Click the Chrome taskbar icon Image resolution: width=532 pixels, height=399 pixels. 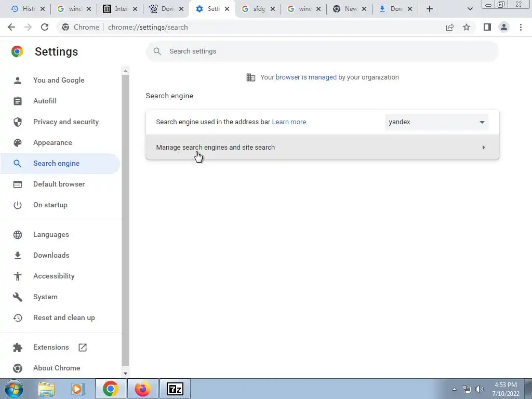[111, 389]
